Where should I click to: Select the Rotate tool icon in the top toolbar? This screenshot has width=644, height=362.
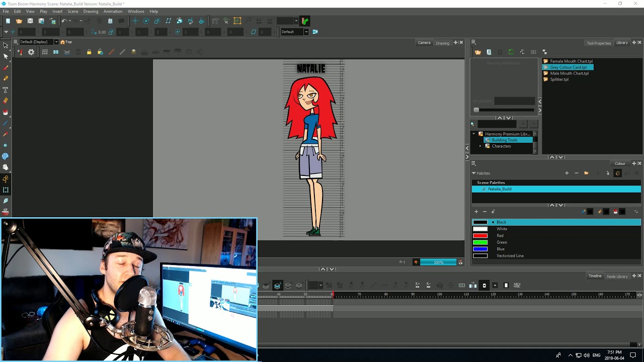click(x=146, y=21)
